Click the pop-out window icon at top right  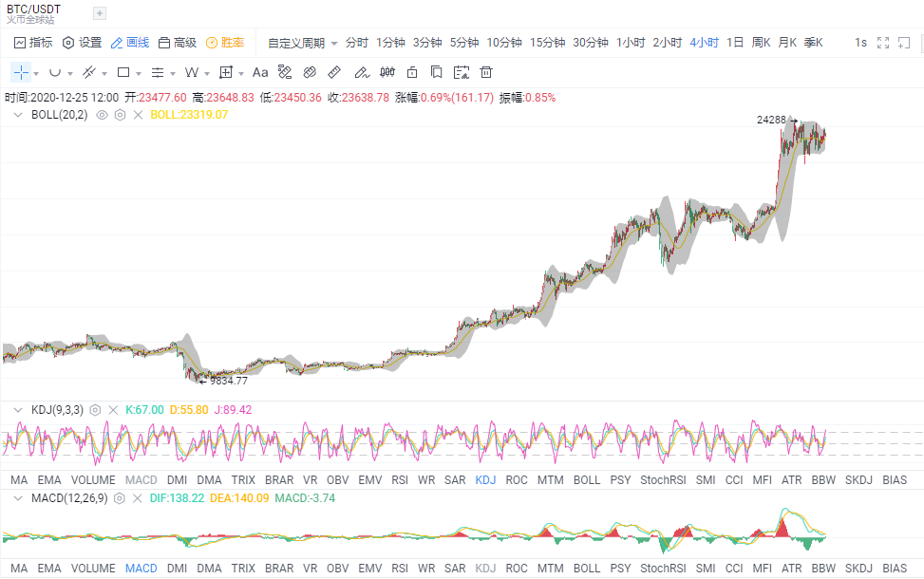pos(904,43)
